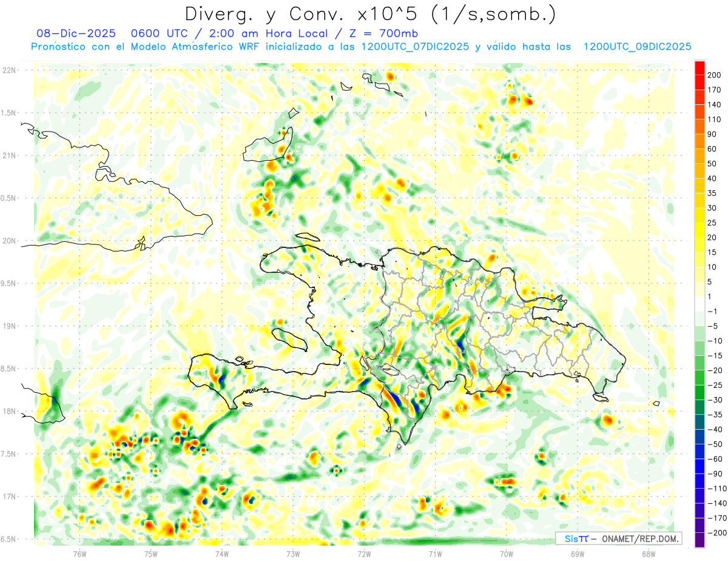Screen dimensions: 728x562
Task: Click the '-20' value on the color scale
Action: tap(714, 370)
